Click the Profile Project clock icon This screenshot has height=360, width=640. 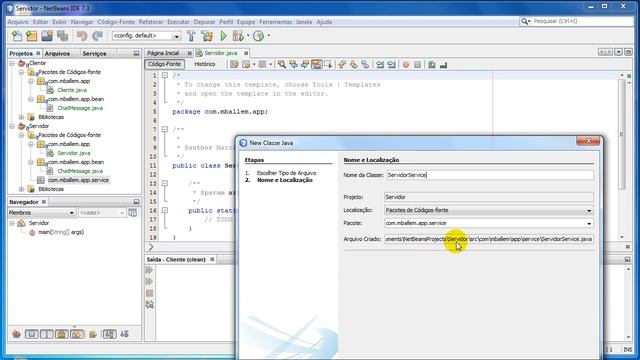click(x=258, y=36)
